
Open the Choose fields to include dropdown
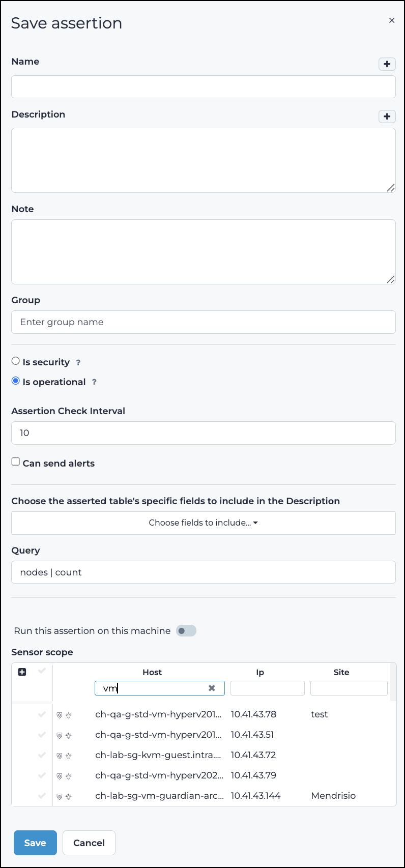(203, 523)
